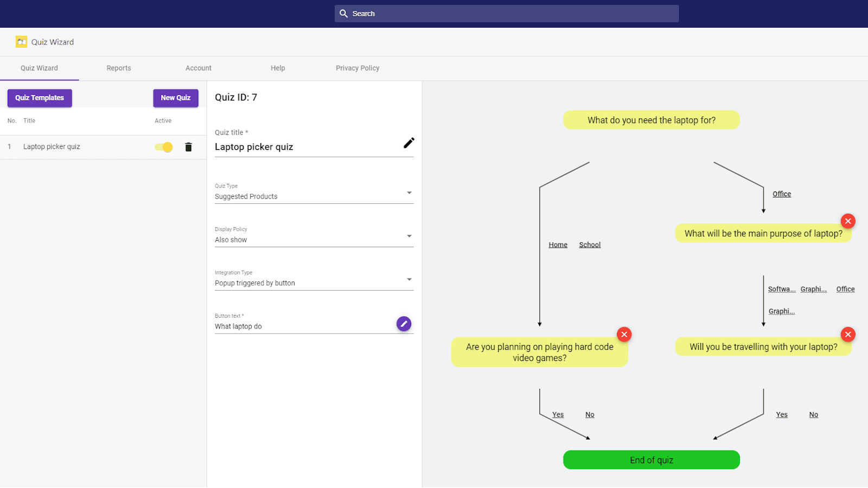The width and height of the screenshot is (868, 488).
Task: Remove the travelling laptop question node
Action: pos(848,334)
